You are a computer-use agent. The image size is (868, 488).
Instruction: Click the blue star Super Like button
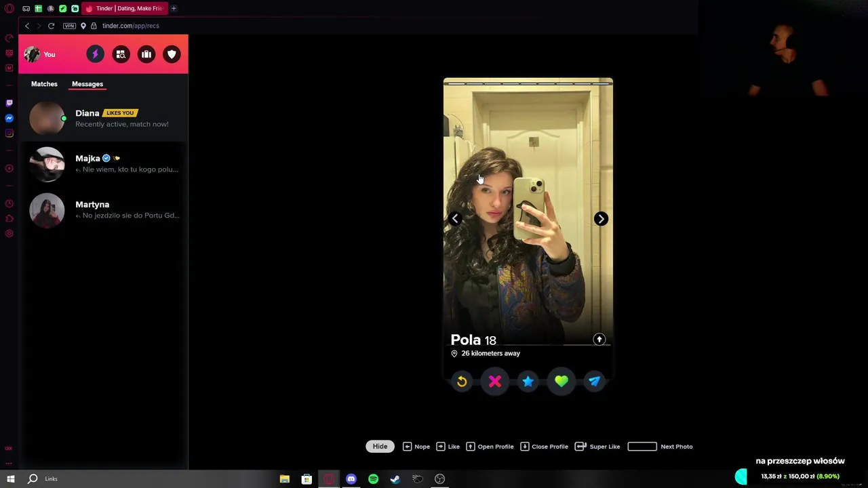(528, 382)
